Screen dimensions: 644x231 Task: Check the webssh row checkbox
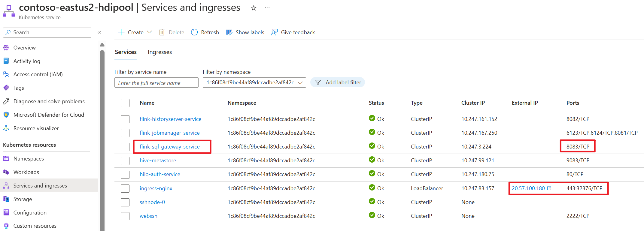(125, 216)
